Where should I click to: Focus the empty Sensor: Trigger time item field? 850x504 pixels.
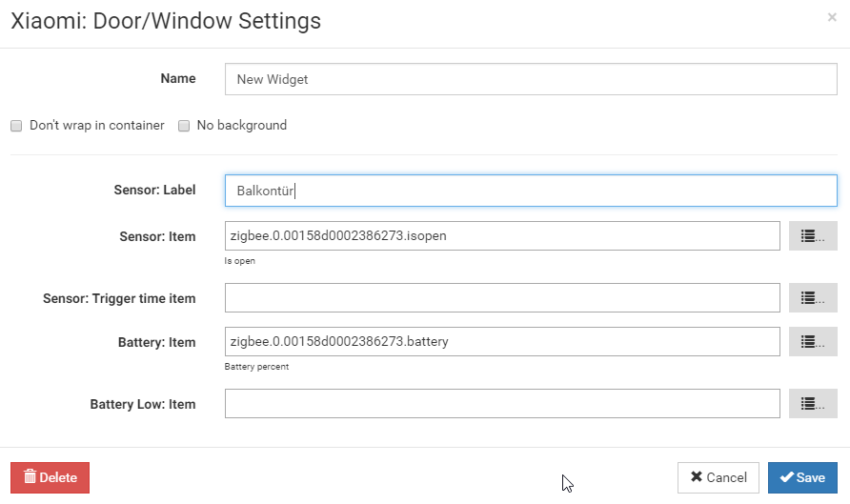pyautogui.click(x=502, y=298)
